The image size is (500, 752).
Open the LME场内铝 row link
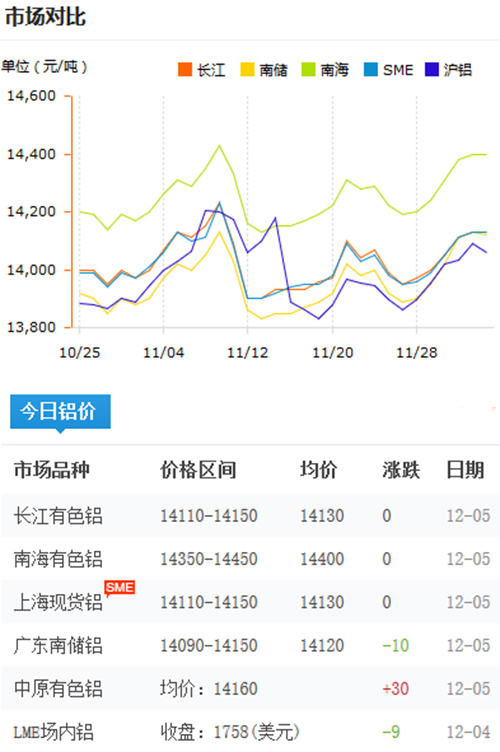pyautogui.click(x=53, y=732)
